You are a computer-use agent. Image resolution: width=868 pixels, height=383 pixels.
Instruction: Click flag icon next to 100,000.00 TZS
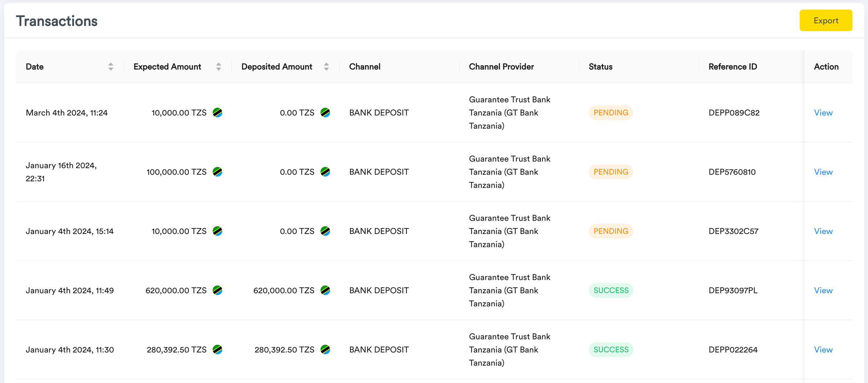pos(217,172)
